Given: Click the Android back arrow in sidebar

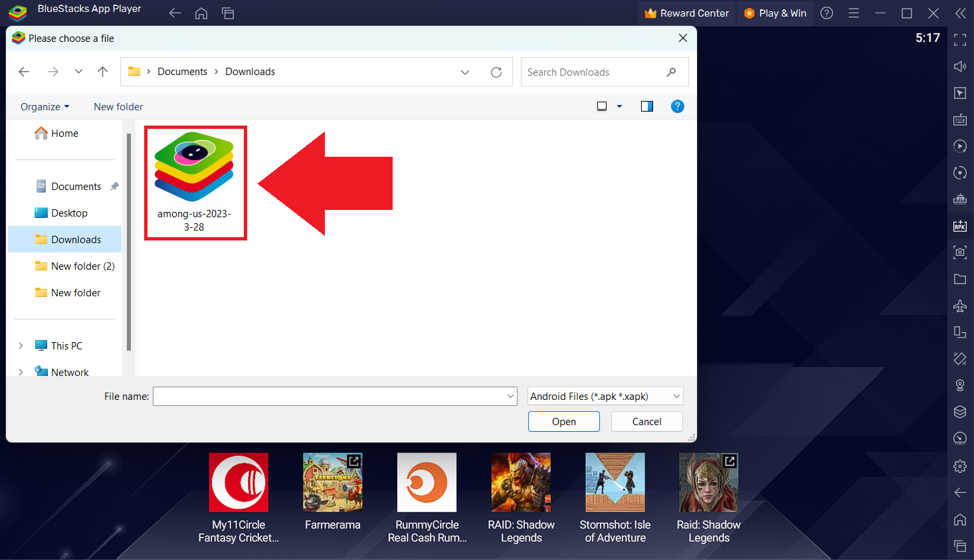Looking at the screenshot, I should [960, 492].
